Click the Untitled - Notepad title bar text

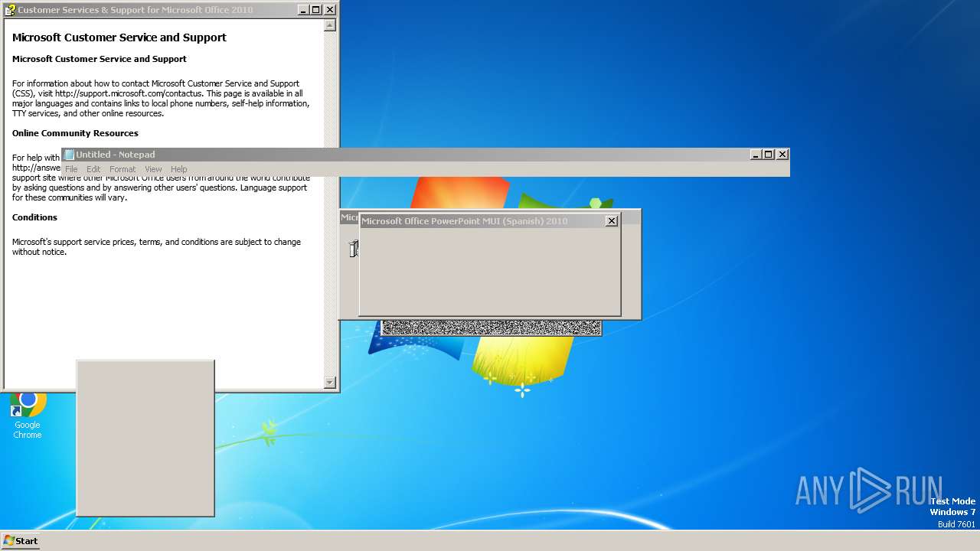(116, 155)
